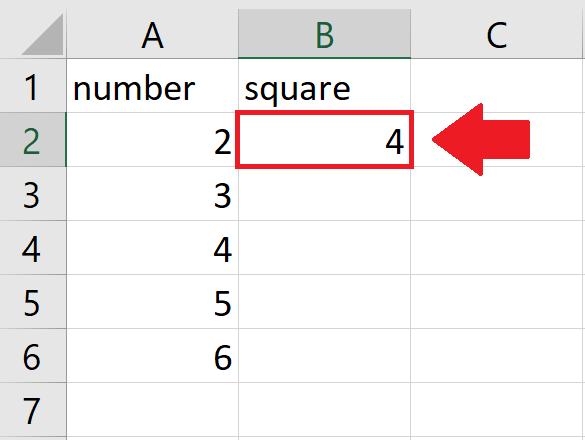Select cell A5 containing 5

click(x=153, y=302)
